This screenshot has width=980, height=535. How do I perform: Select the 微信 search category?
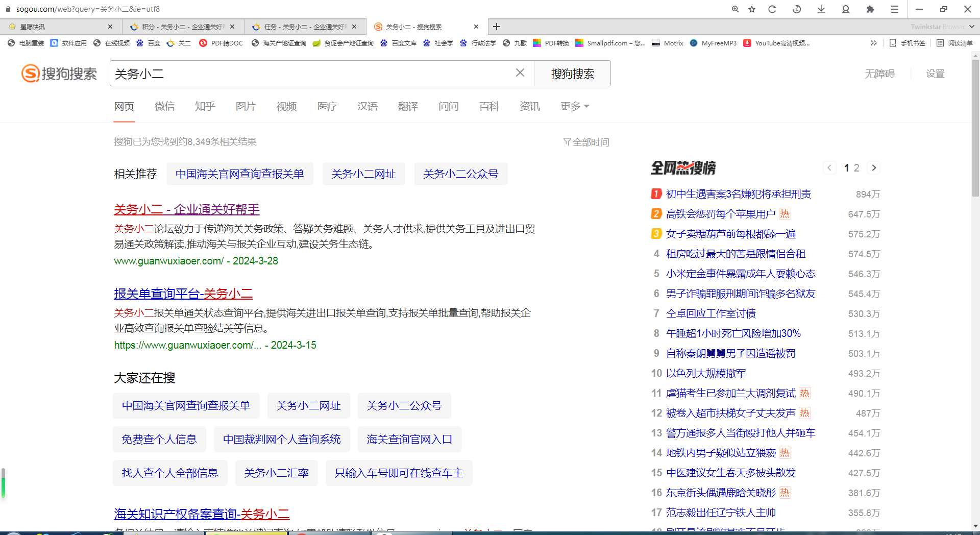click(165, 106)
